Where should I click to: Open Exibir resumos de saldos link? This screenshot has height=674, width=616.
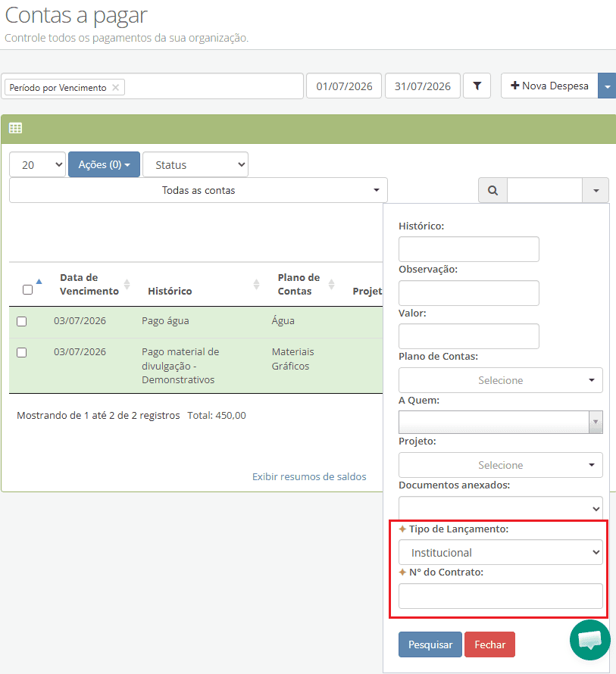point(309,476)
